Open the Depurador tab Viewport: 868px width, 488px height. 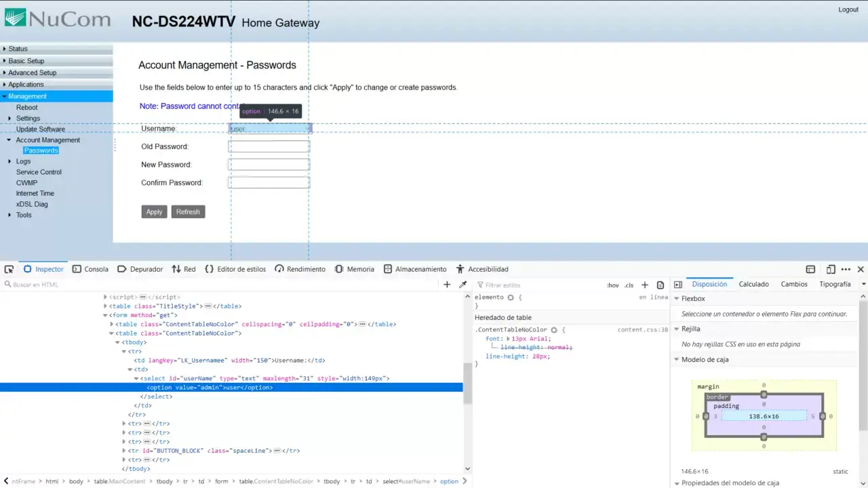[x=140, y=269]
